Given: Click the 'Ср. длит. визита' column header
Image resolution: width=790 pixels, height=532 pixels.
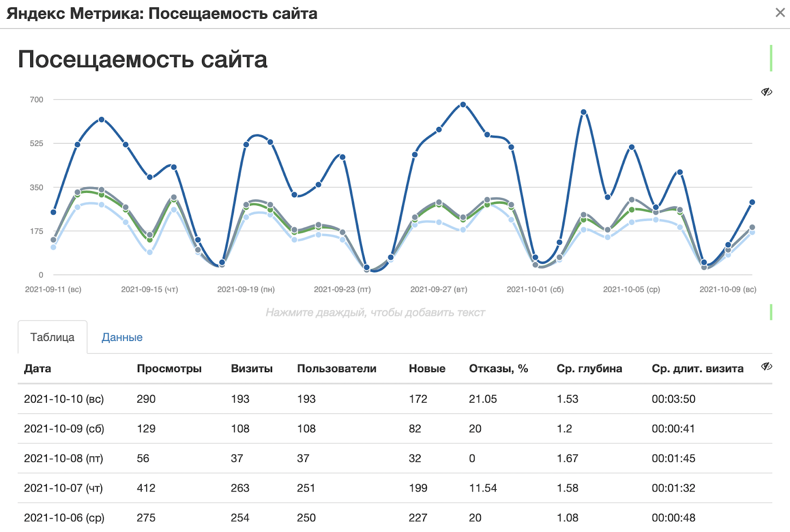Looking at the screenshot, I should point(698,369).
